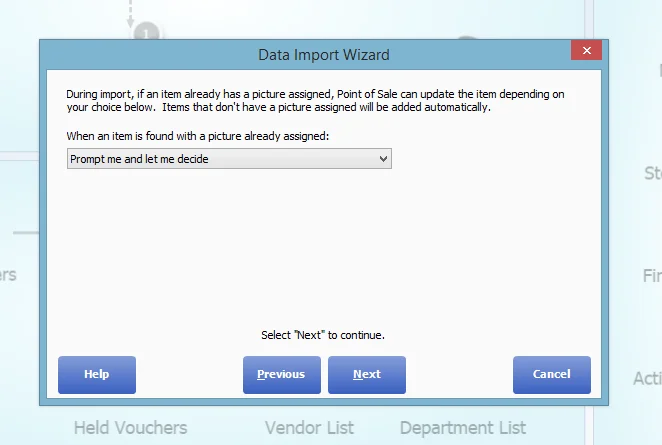Image resolution: width=662 pixels, height=445 pixels.
Task: Click the Next button
Action: click(x=367, y=374)
